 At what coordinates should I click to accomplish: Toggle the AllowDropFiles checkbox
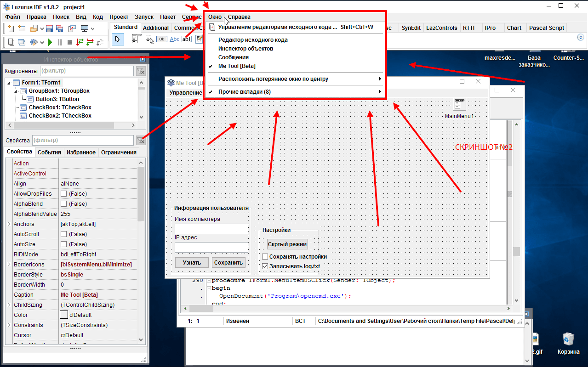(64, 194)
